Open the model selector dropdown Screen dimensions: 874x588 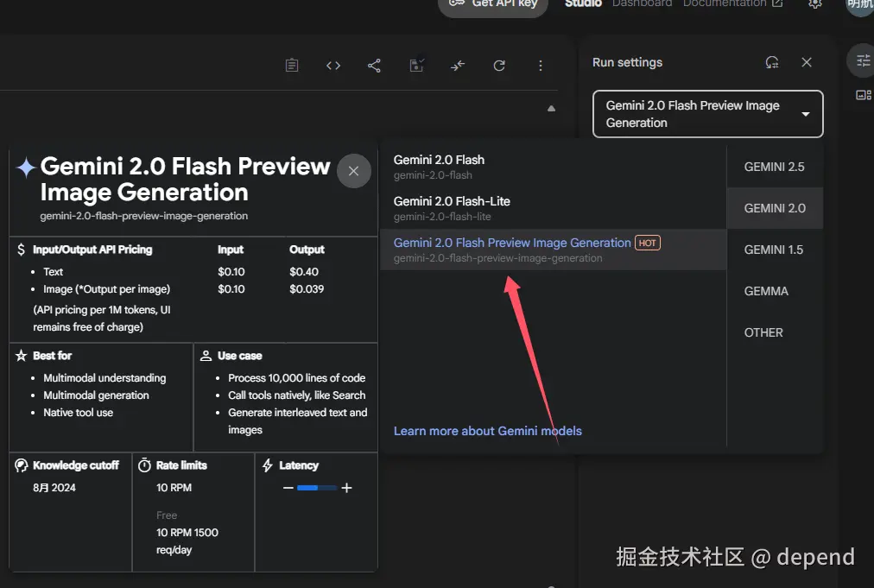(708, 114)
